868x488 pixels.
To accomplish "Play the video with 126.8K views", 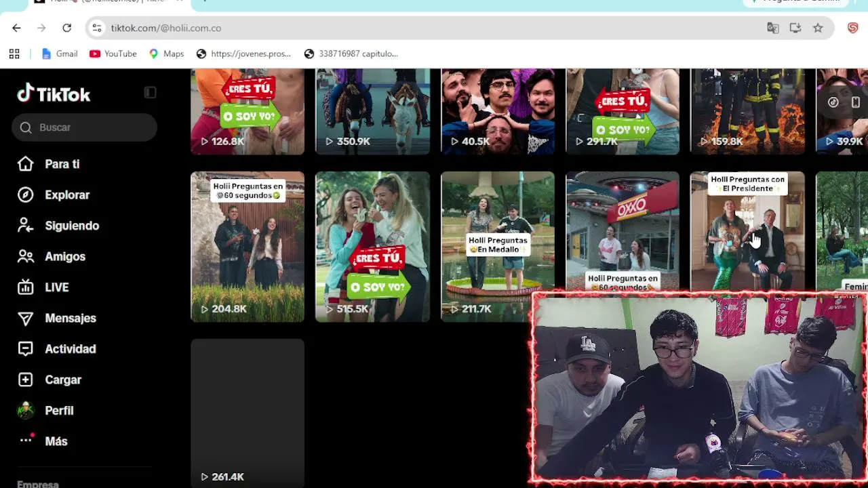I will [248, 111].
